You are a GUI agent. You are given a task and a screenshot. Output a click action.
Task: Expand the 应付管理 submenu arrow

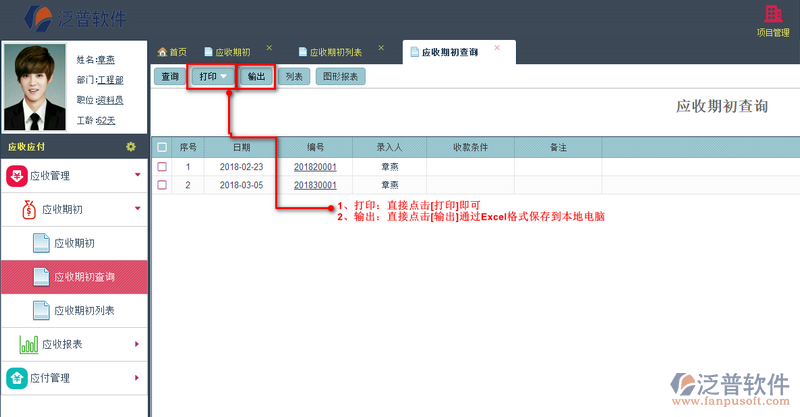(137, 378)
